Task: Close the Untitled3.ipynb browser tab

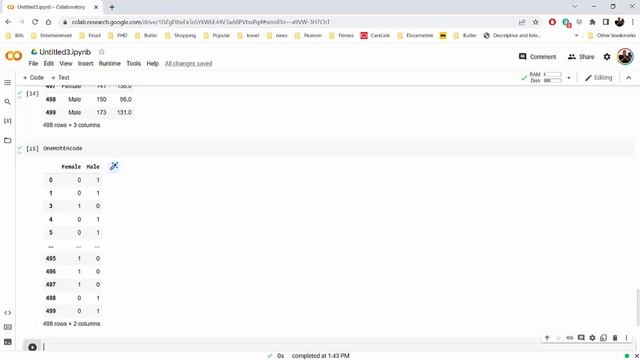Action: point(96,7)
